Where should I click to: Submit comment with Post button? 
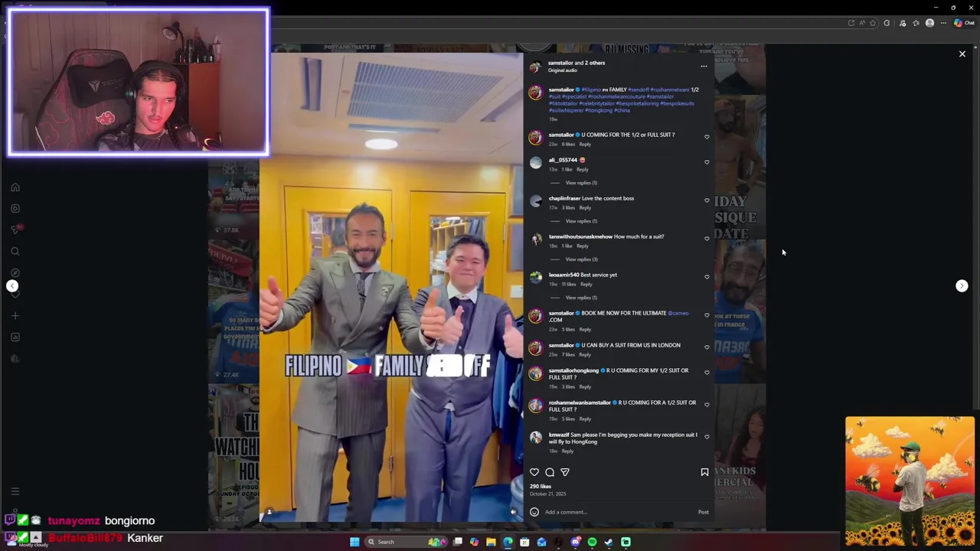(703, 512)
